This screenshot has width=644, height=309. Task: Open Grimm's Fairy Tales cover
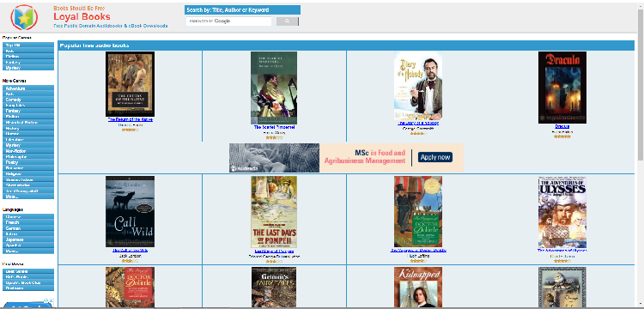coord(274,288)
